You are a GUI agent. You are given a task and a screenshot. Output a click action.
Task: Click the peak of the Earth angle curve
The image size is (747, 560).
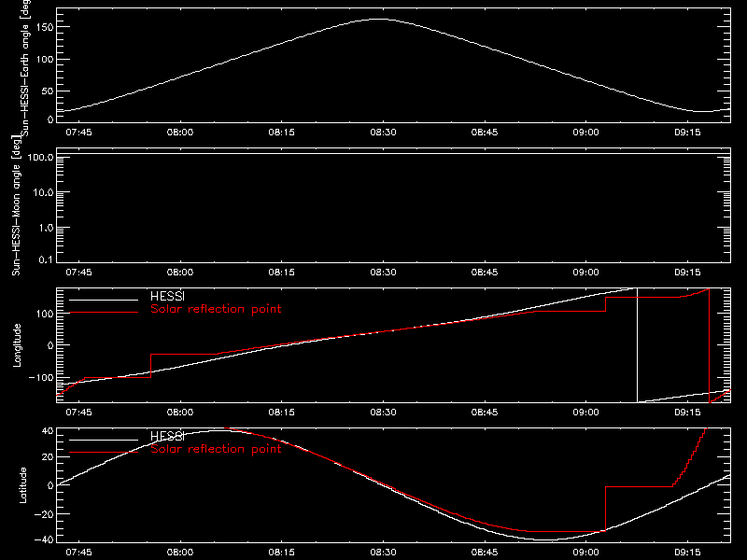(x=380, y=19)
